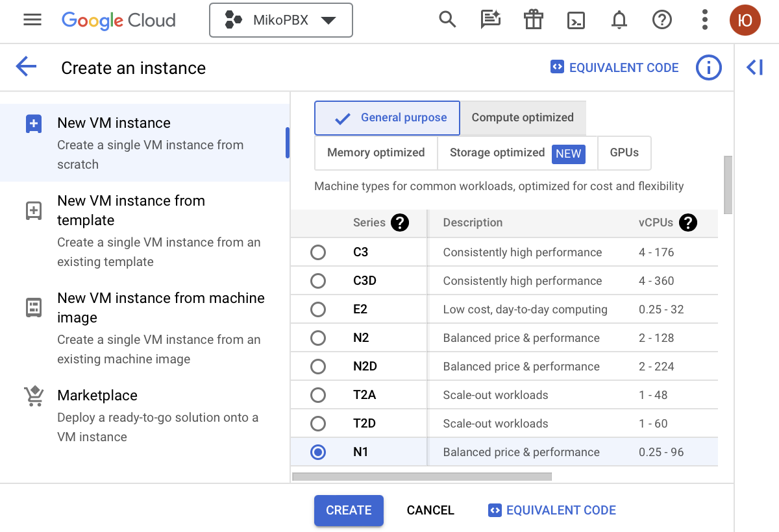Show help tooltip next to vCPUs column
The width and height of the screenshot is (779, 532).
[687, 223]
